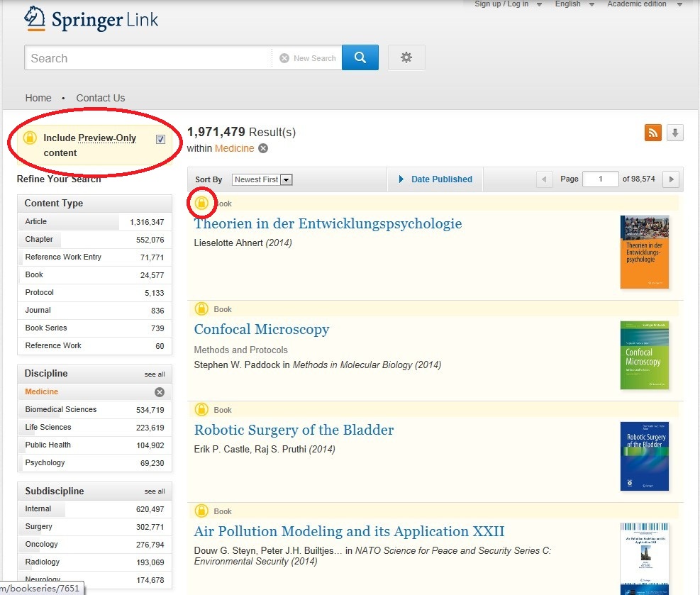Download search results with arrow icon
The image size is (700, 595).
point(674,133)
